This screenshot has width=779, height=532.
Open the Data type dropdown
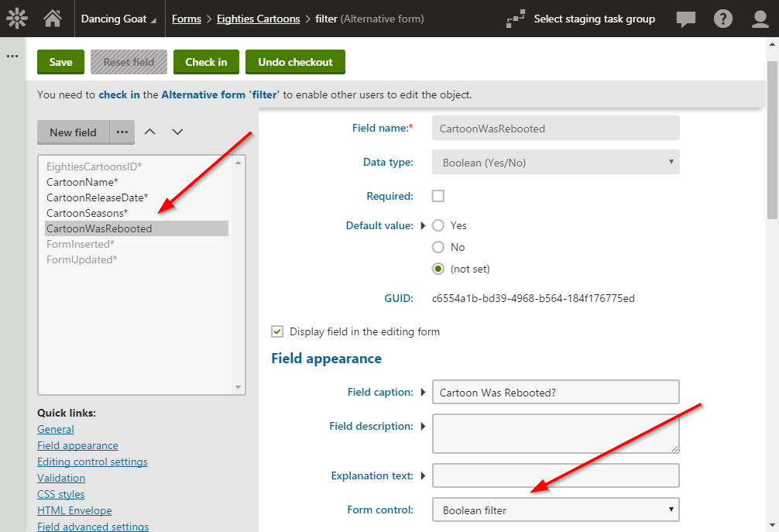pyautogui.click(x=555, y=162)
